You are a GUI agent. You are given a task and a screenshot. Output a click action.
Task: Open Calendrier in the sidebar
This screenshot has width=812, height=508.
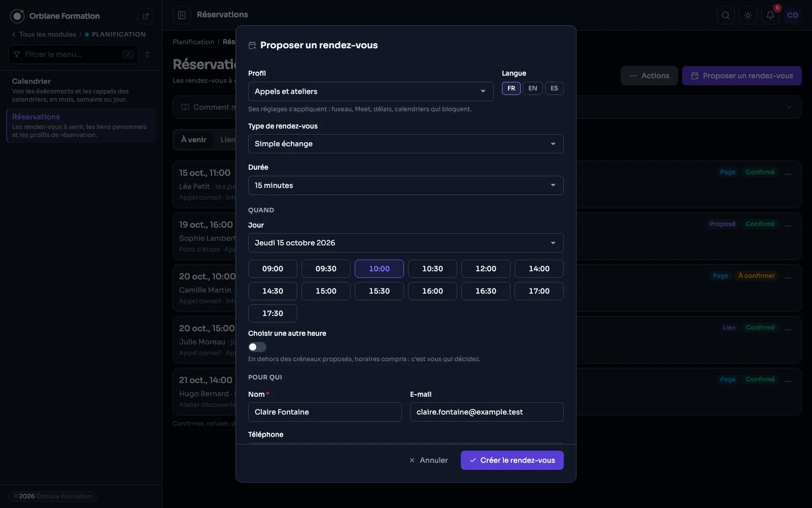click(81, 90)
